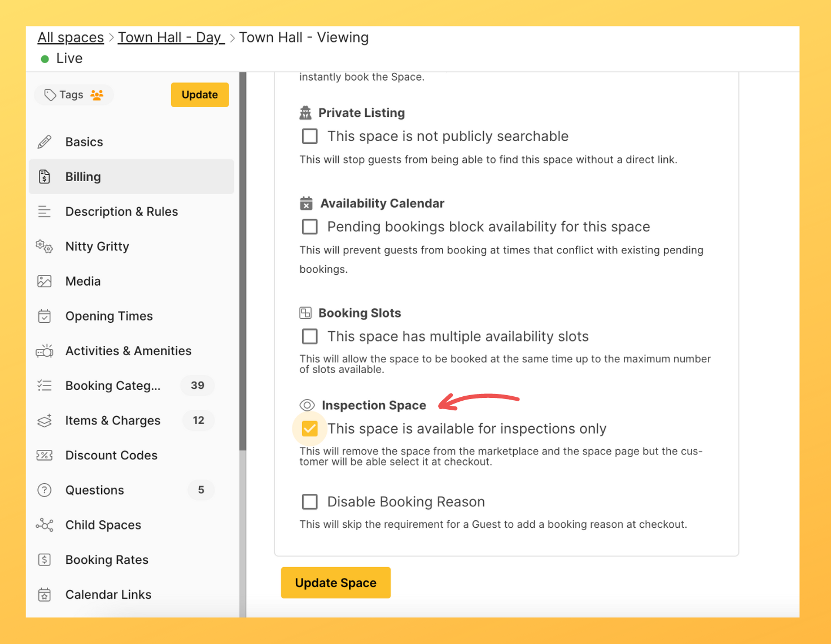Click the Child Spaces network icon
This screenshot has width=831, height=644.
point(45,525)
